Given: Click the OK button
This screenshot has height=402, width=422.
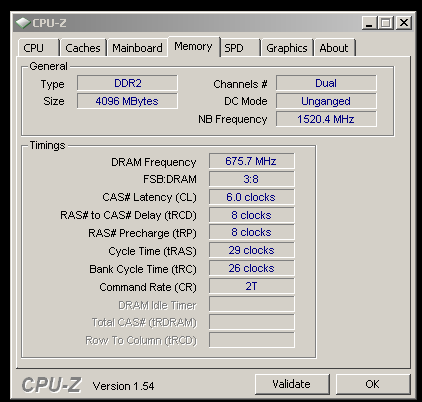Looking at the screenshot, I should 373,384.
